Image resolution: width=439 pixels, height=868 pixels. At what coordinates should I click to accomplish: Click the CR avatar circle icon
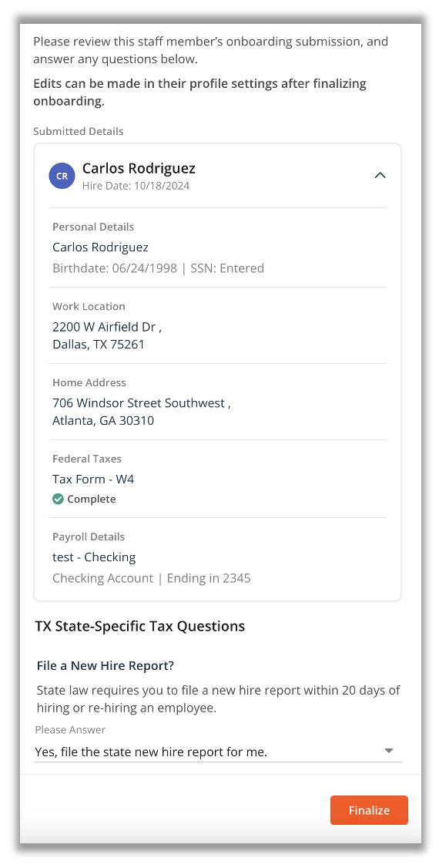pos(62,176)
